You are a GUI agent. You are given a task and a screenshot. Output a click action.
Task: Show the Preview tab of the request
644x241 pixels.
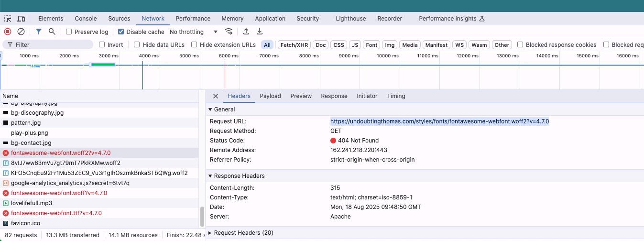(301, 96)
